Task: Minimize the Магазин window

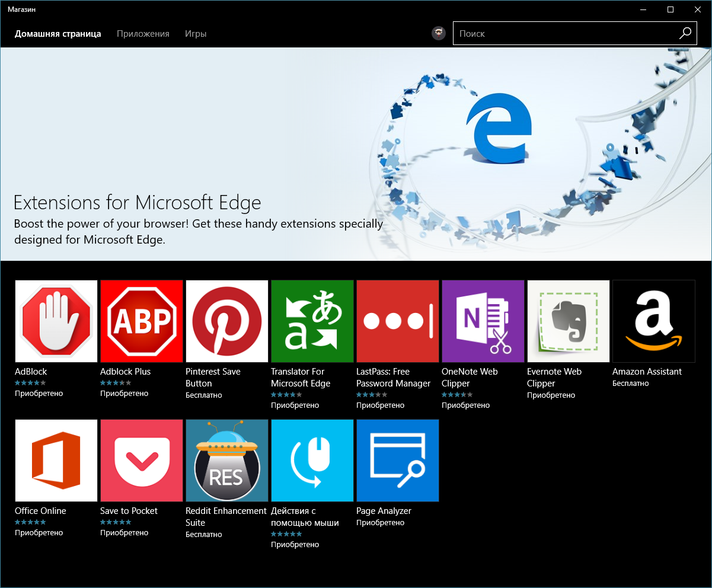Action: [643, 9]
